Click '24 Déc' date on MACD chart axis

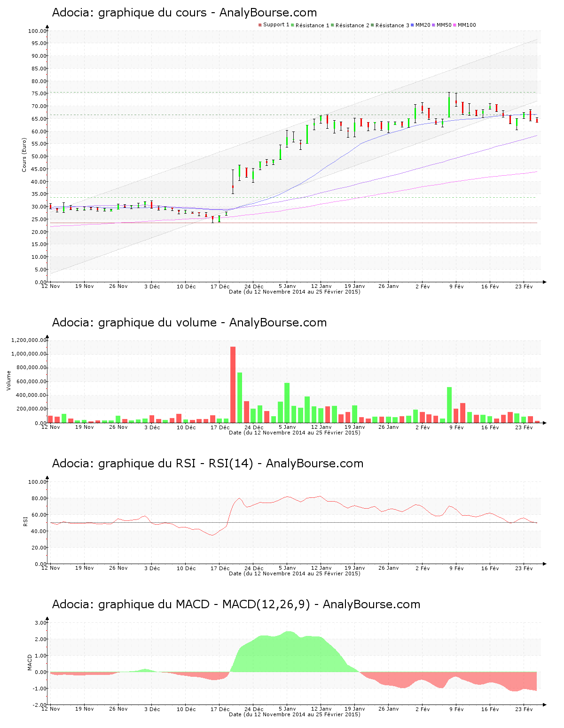[254, 709]
